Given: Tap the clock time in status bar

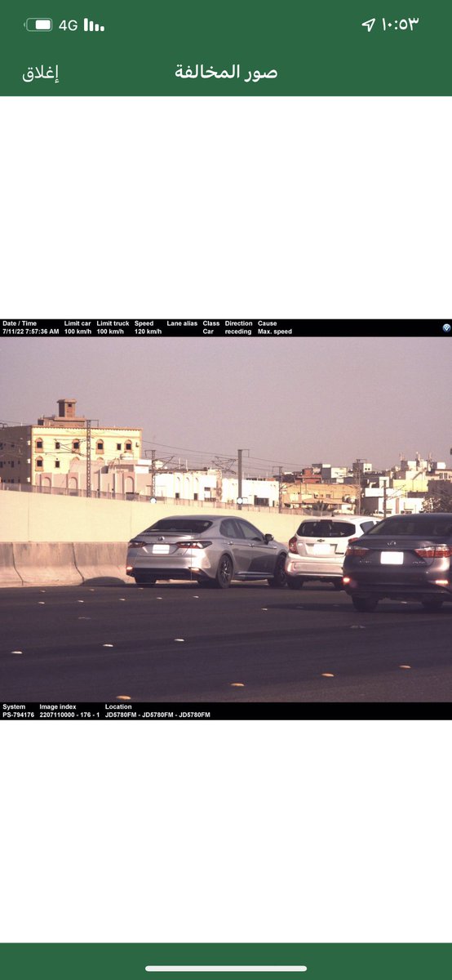Looking at the screenshot, I should click(400, 24).
